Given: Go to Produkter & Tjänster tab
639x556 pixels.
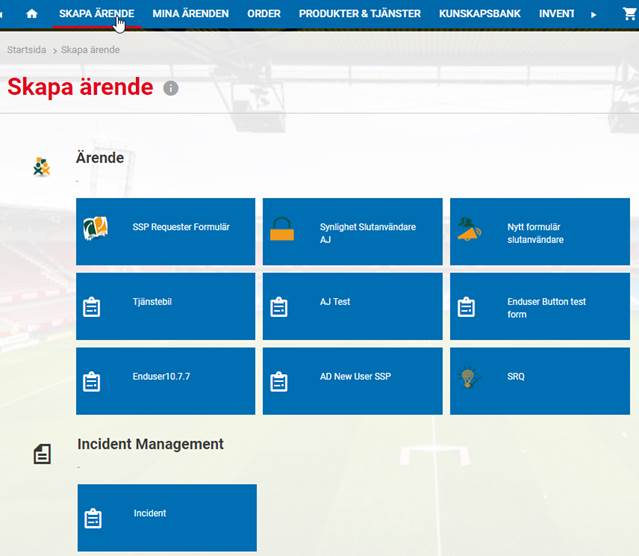Looking at the screenshot, I should (359, 14).
